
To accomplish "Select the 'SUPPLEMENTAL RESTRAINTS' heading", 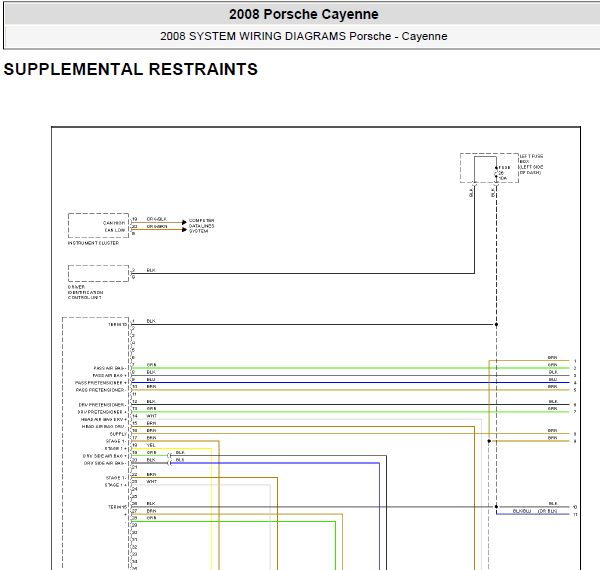I will [130, 69].
